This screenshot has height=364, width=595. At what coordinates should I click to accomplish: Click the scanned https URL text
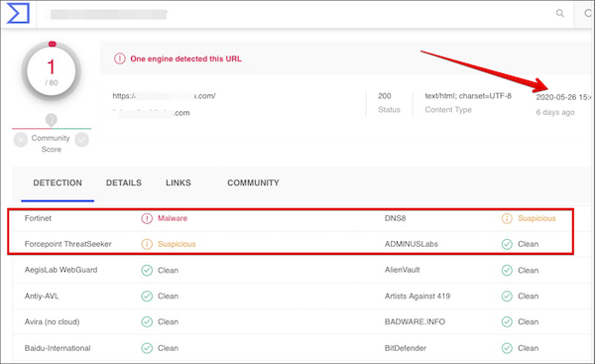point(164,96)
